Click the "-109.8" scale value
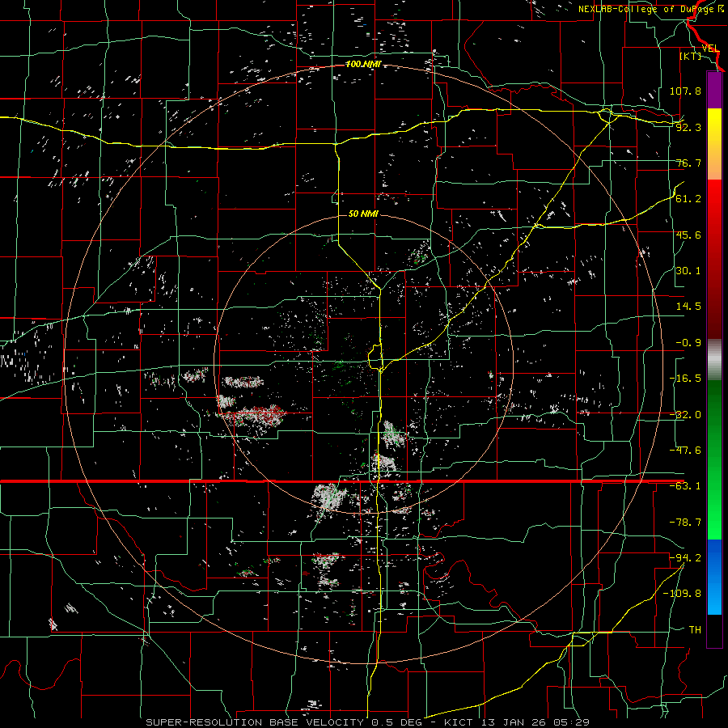 tap(682, 594)
